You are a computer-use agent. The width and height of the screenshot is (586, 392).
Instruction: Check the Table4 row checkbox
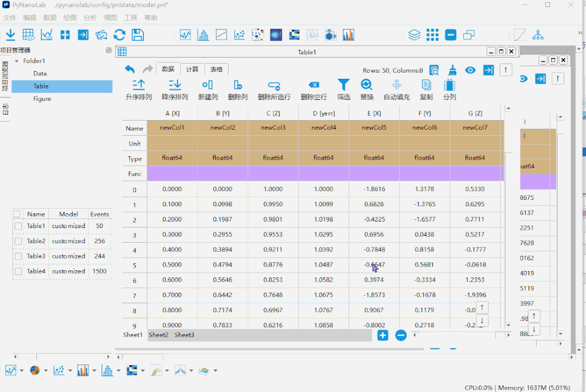coord(18,271)
